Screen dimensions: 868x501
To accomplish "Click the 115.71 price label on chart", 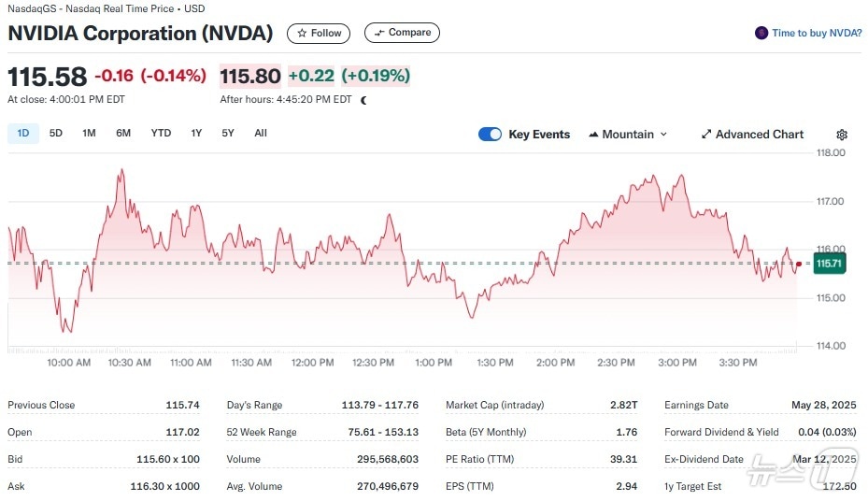I will click(x=829, y=265).
